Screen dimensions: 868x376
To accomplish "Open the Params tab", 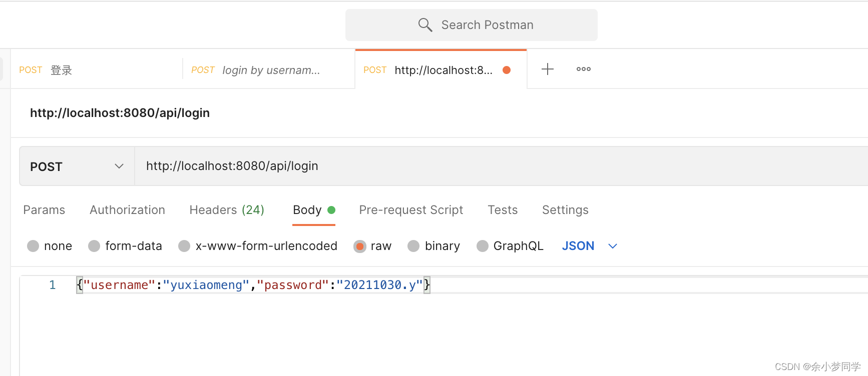I will click(44, 210).
